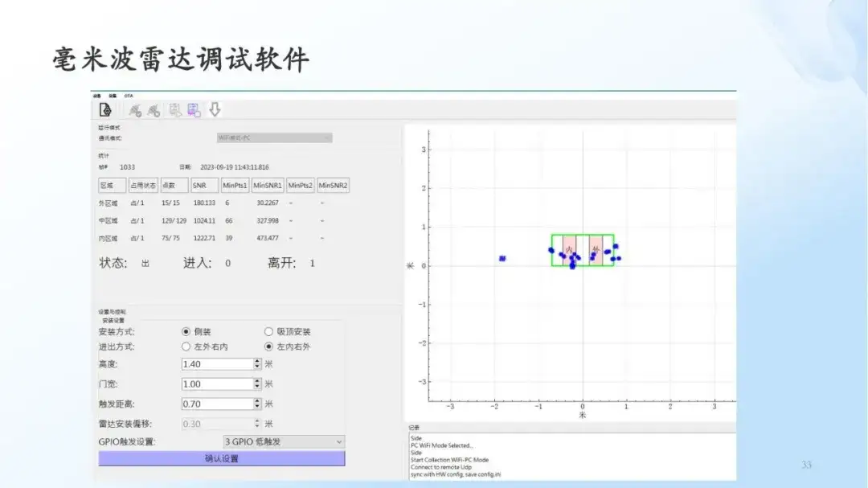Image resolution: width=868 pixels, height=488 pixels.
Task: Select 吸顶安装 radio button
Action: 268,332
